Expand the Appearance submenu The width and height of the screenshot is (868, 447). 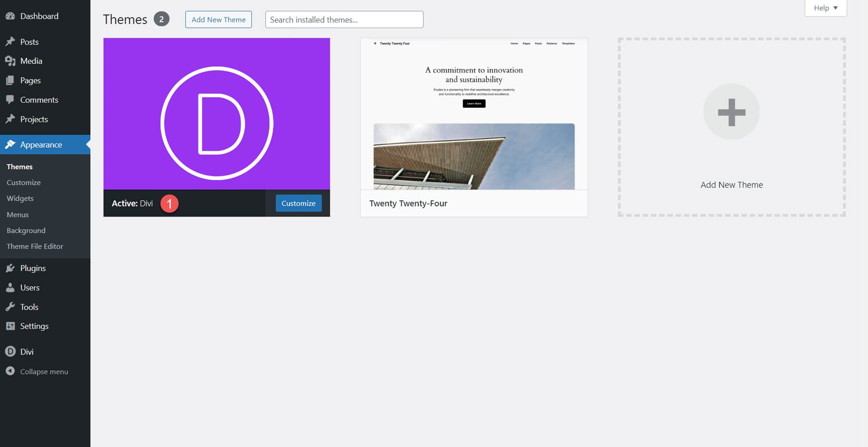pyautogui.click(x=41, y=144)
